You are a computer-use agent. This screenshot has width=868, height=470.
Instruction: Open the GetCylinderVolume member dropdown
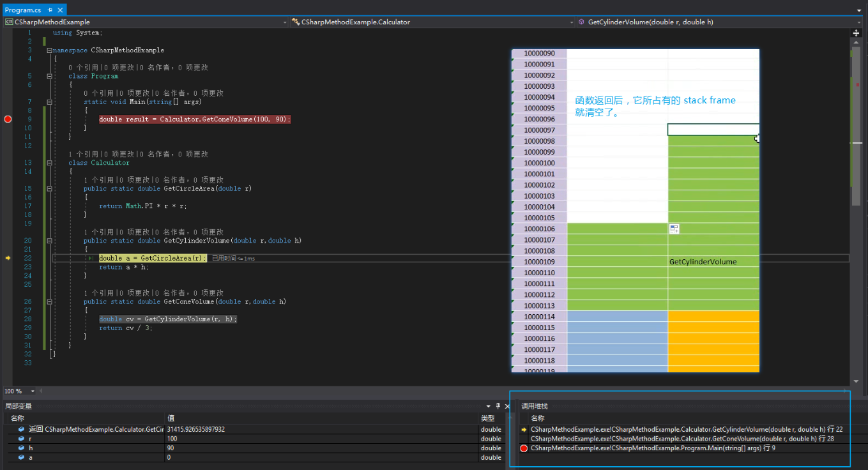point(858,22)
